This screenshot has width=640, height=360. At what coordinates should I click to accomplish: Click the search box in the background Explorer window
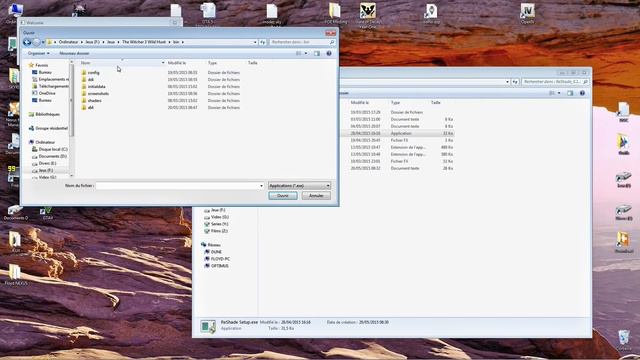[555, 82]
